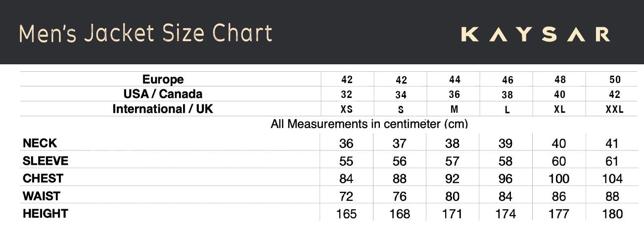
Task: Click the XXL size column label
Action: click(x=614, y=110)
